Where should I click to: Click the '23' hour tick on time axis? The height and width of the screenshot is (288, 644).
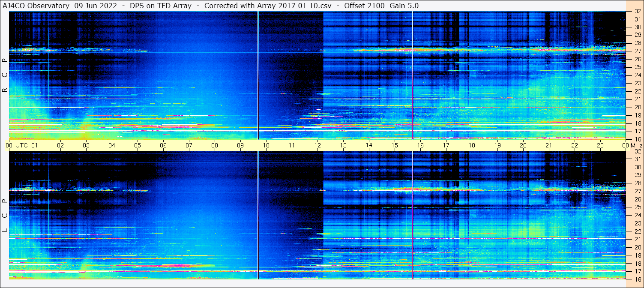click(x=600, y=145)
